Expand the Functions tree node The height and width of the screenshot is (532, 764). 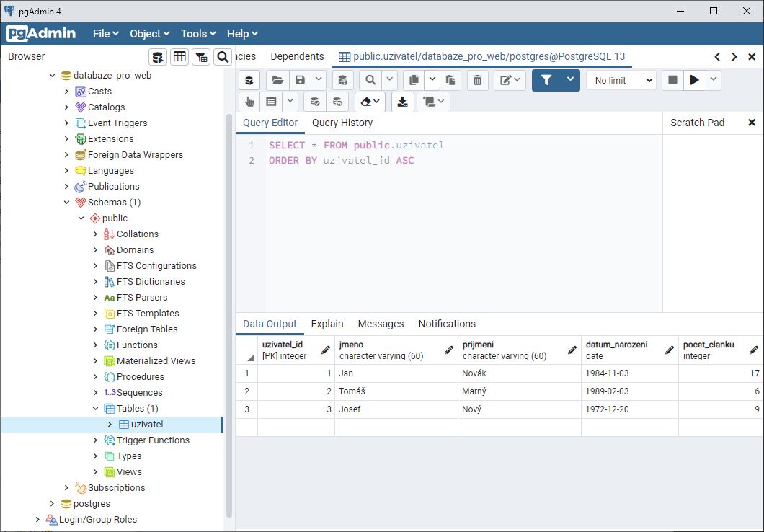tap(96, 345)
